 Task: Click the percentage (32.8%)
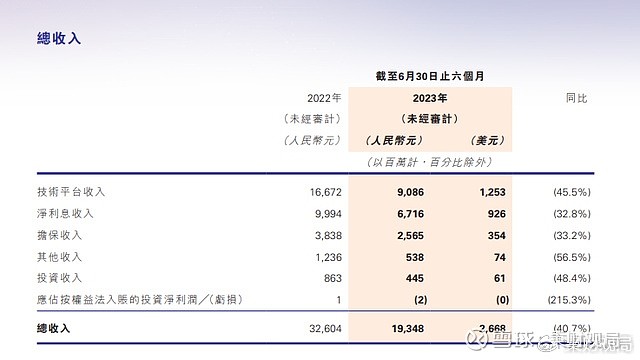click(572, 214)
